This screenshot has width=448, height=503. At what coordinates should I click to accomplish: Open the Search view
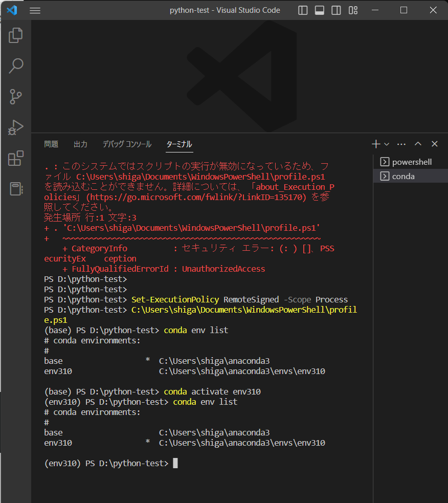[15, 65]
